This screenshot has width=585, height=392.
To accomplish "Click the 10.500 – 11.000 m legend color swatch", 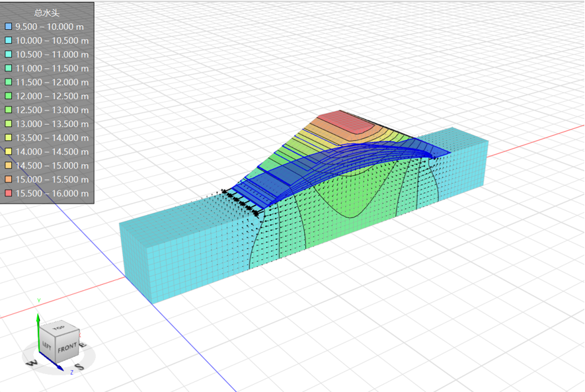I will [8, 54].
